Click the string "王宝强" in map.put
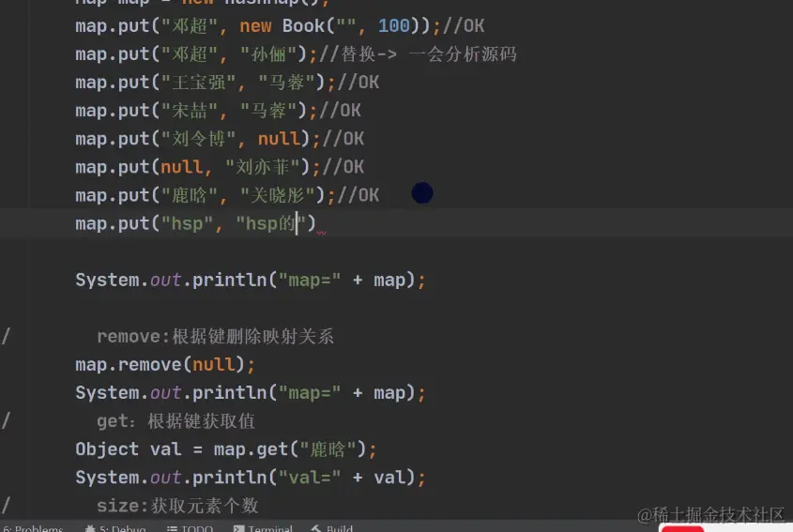Viewport: 793px width, 532px height. tap(198, 83)
